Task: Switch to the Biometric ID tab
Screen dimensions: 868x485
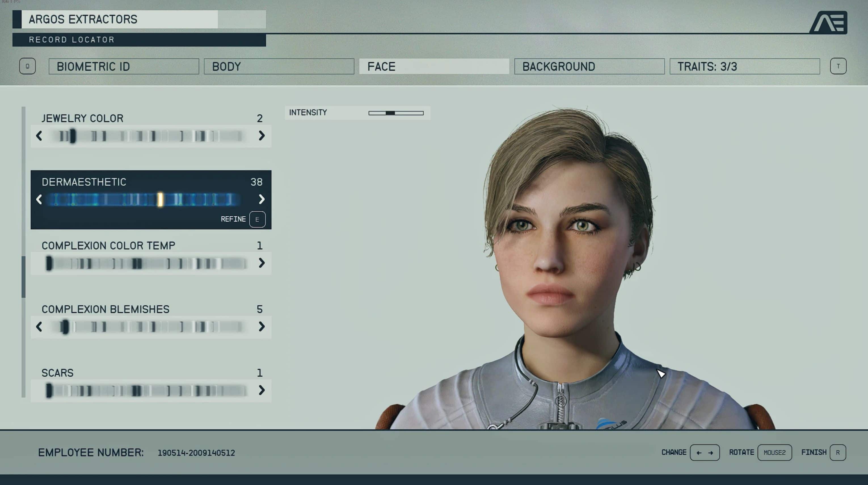Action: coord(124,66)
